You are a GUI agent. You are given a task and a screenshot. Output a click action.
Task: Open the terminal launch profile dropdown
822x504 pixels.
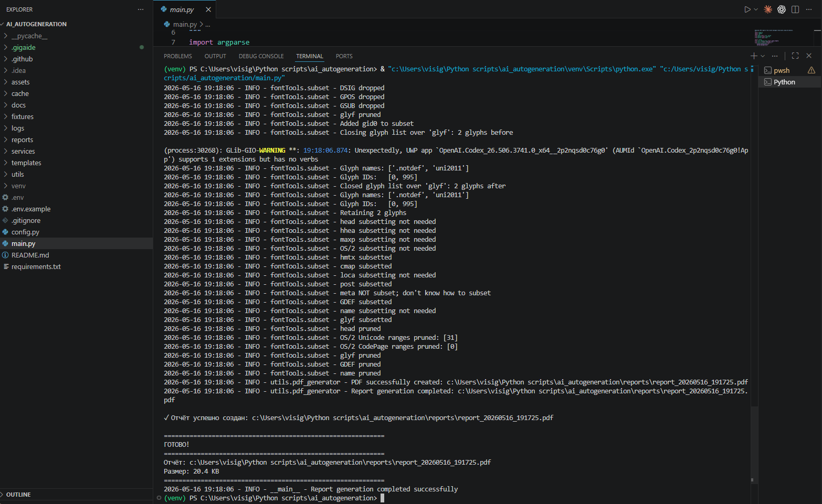(x=763, y=56)
